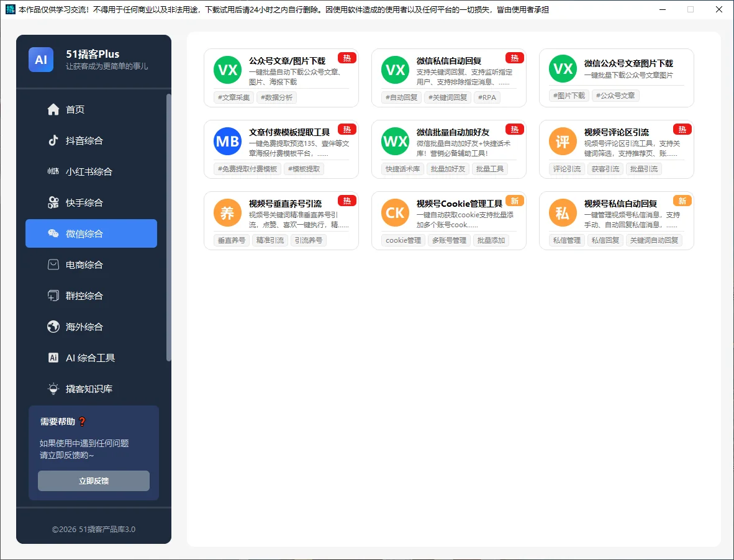Click the orange CK icon of Cookie管理工具

[395, 213]
